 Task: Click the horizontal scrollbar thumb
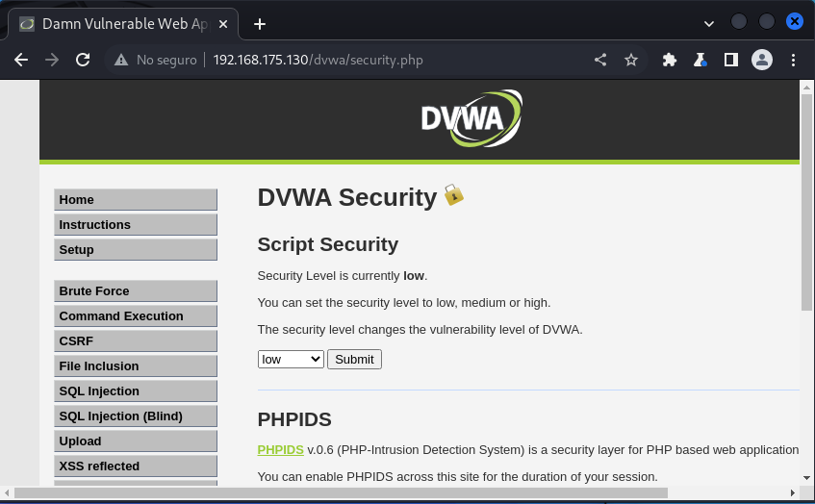point(341,492)
